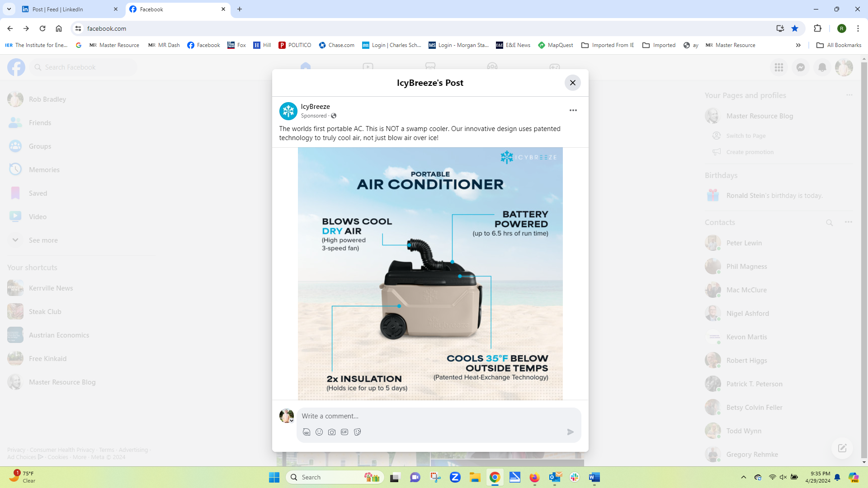Viewport: 868px width, 488px height.
Task: Open the Chrome three-dot menu
Action: [x=858, y=28]
